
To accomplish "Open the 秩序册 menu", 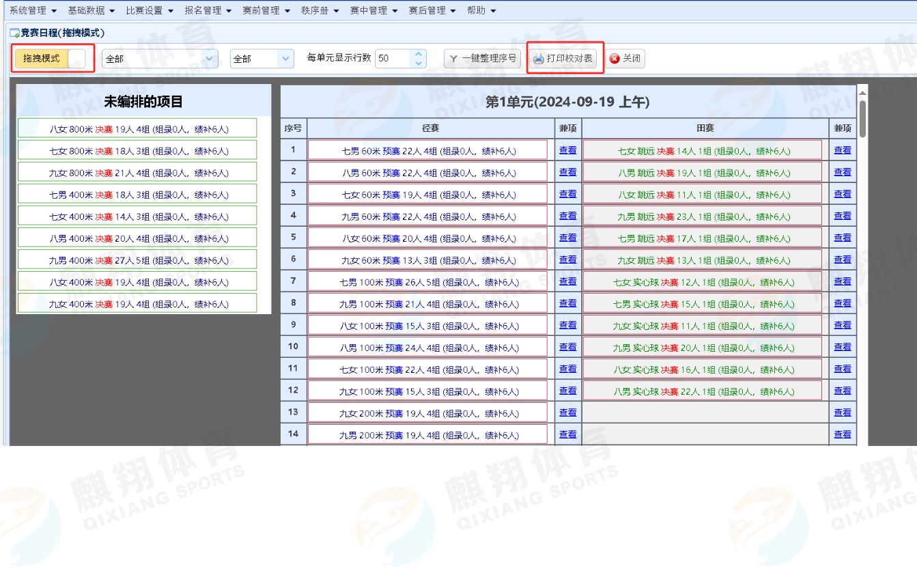I will click(320, 10).
